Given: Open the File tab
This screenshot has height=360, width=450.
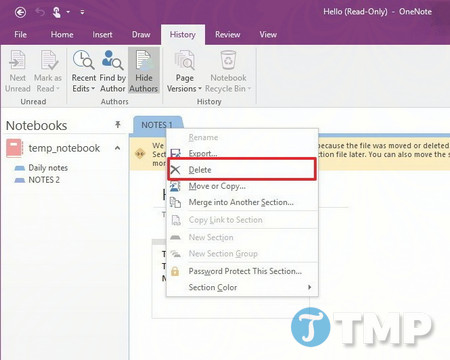Looking at the screenshot, I should click(x=21, y=35).
